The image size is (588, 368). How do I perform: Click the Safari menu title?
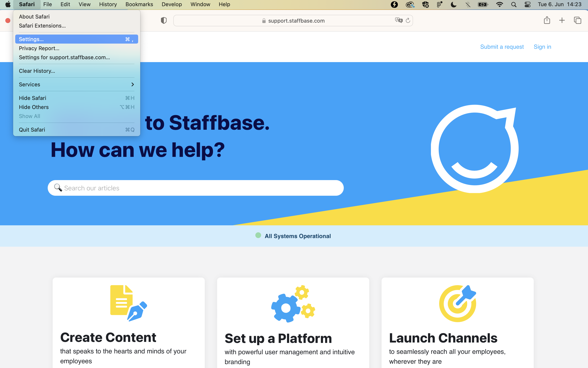(x=27, y=4)
